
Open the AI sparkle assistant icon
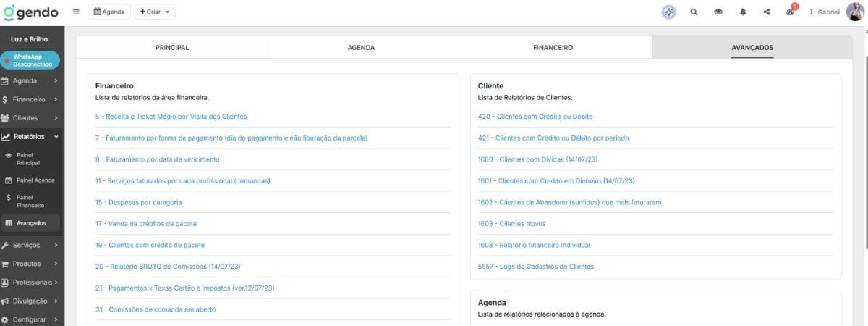coord(669,12)
